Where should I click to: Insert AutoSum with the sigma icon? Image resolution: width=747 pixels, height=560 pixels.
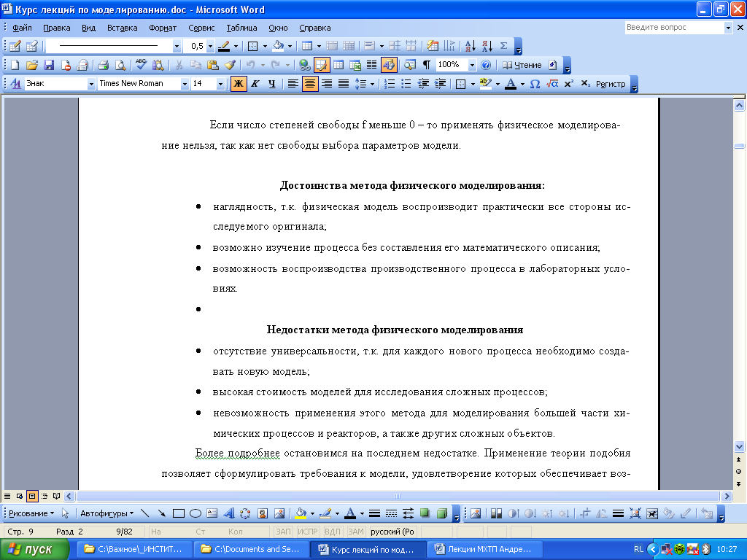coord(503,46)
